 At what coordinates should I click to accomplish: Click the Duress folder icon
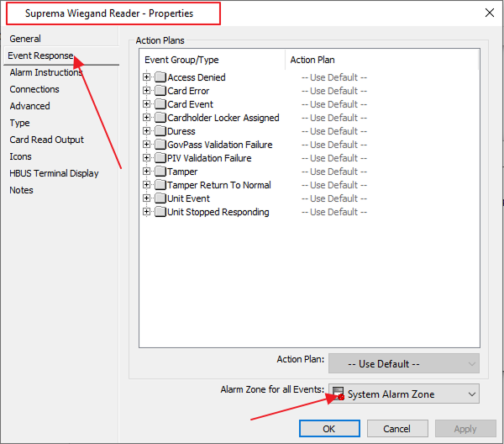[160, 131]
